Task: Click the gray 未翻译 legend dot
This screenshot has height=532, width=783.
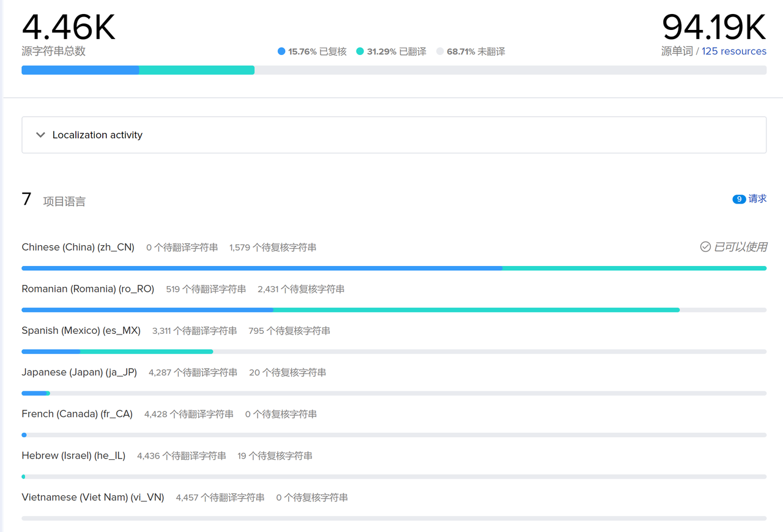Action: (x=440, y=52)
